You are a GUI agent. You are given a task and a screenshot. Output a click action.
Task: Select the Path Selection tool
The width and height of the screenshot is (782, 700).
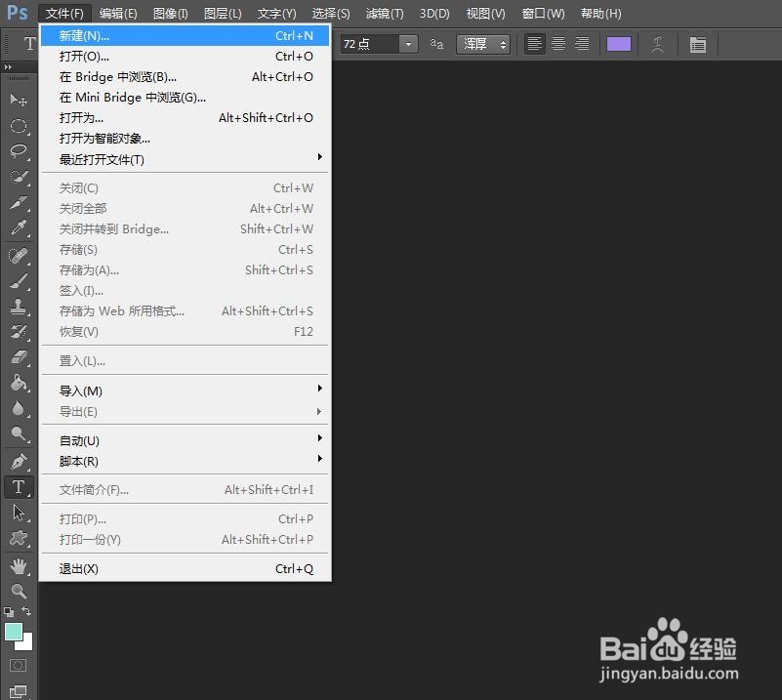click(19, 513)
